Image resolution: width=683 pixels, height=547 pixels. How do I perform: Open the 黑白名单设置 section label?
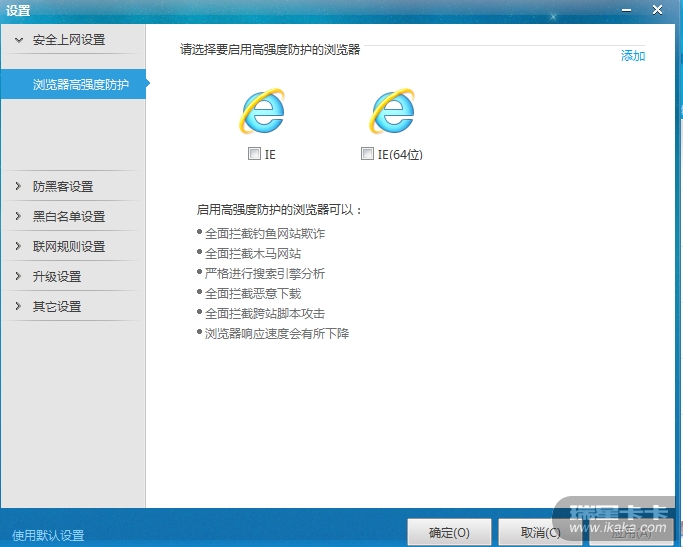coord(69,216)
